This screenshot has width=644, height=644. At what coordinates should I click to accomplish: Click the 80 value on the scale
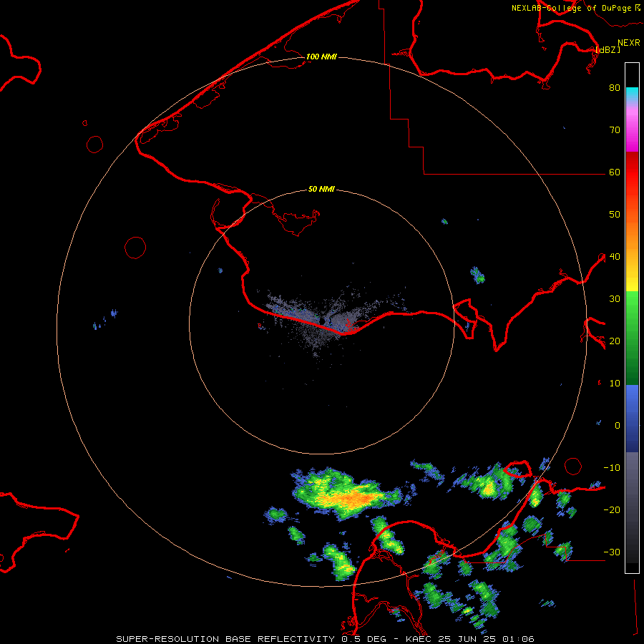[x=615, y=88]
